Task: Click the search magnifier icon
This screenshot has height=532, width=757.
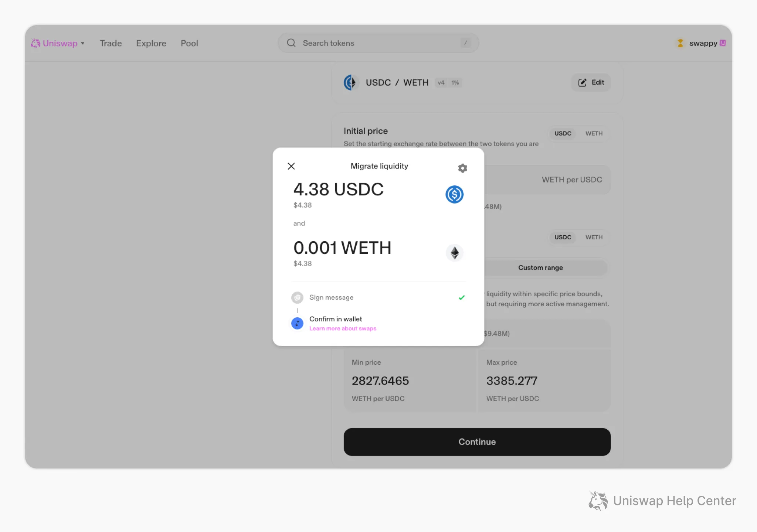Action: 291,43
